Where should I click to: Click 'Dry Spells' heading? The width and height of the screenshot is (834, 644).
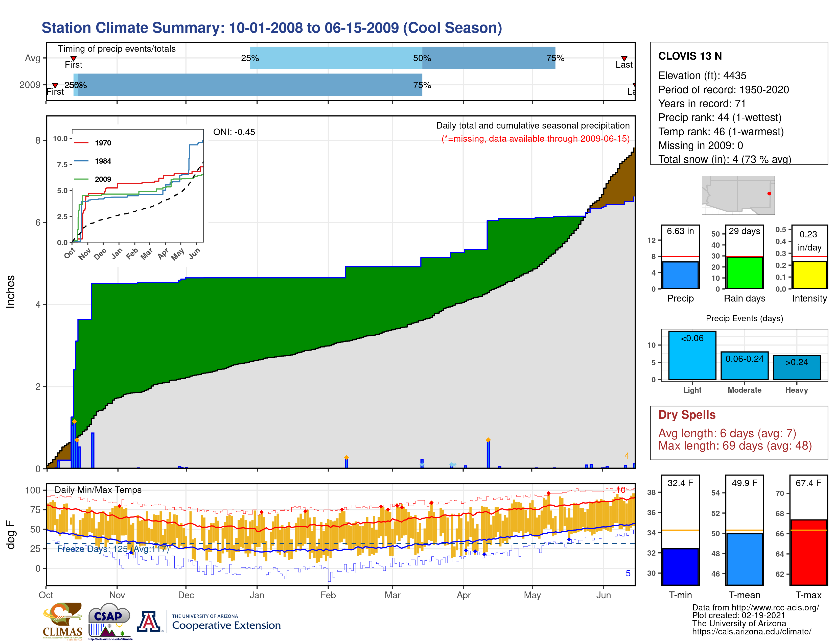[x=687, y=415]
